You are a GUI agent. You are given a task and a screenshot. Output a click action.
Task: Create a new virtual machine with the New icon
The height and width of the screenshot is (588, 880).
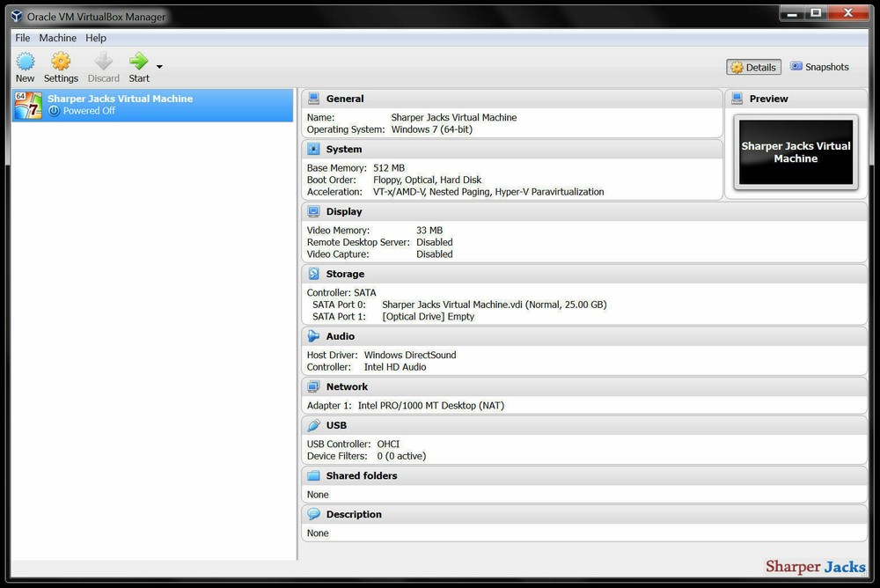(25, 66)
